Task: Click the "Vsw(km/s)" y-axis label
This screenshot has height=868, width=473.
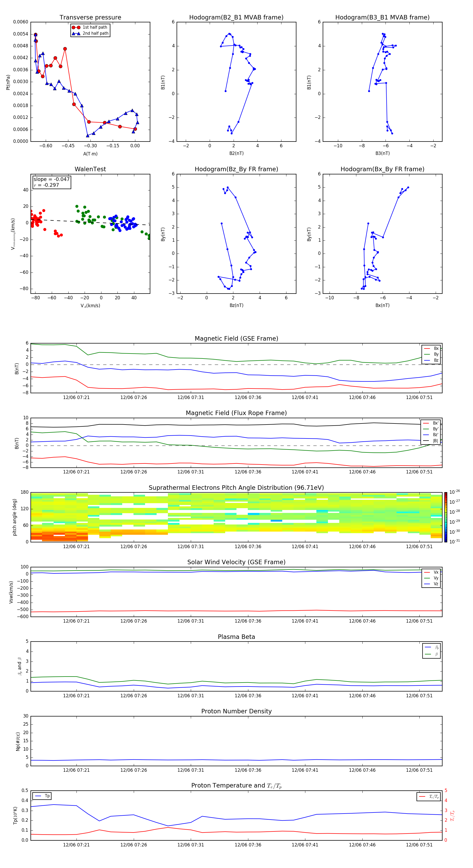Action: pos(11,592)
